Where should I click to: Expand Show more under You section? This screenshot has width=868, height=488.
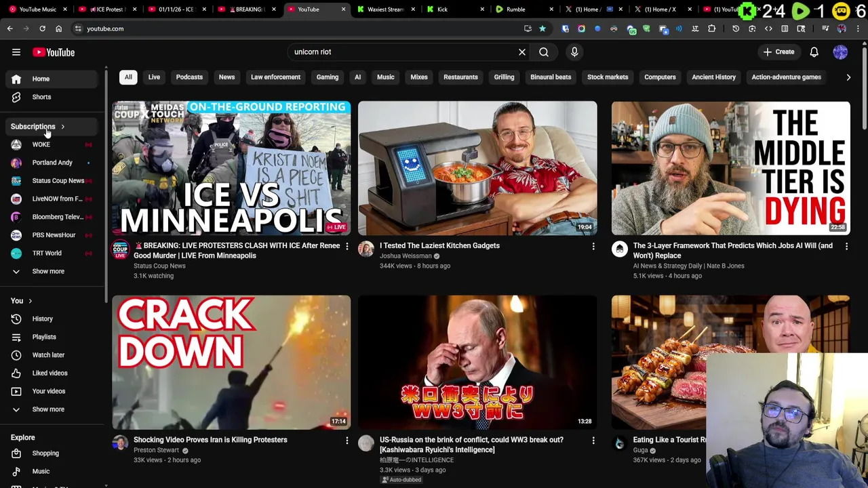[52, 409]
